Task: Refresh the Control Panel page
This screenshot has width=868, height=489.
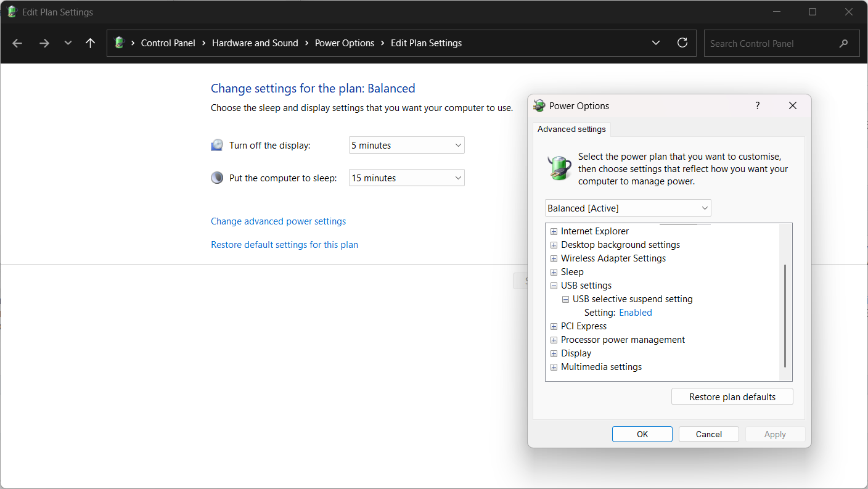Action: point(682,43)
